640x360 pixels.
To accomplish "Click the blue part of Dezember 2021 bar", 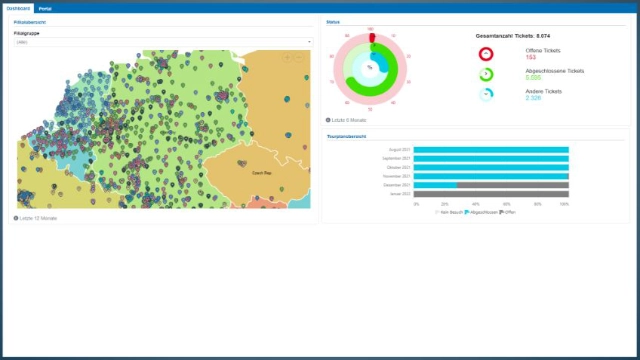I will coord(435,185).
